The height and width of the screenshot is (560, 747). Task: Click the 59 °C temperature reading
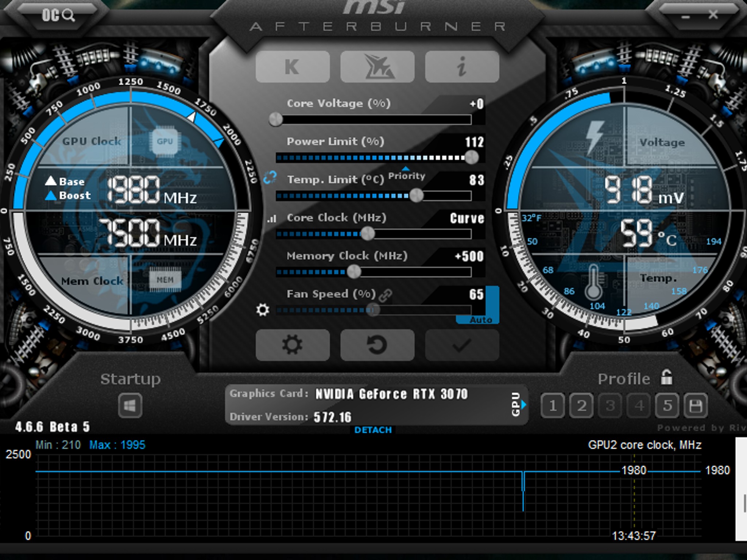coord(649,233)
